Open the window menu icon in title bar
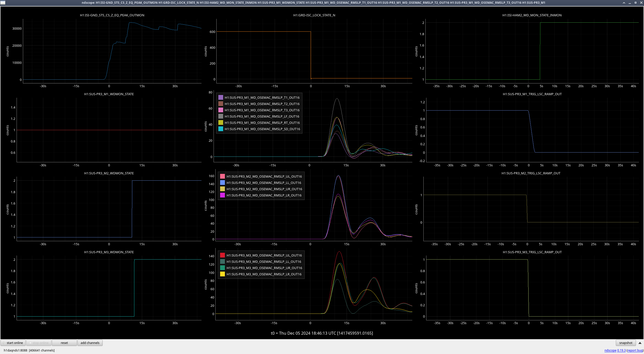 (3, 3)
